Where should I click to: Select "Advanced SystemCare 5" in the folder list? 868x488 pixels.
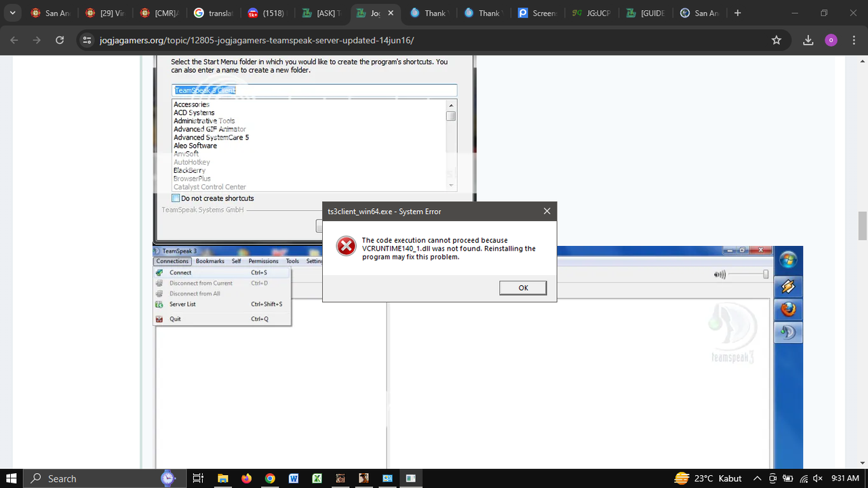point(211,138)
